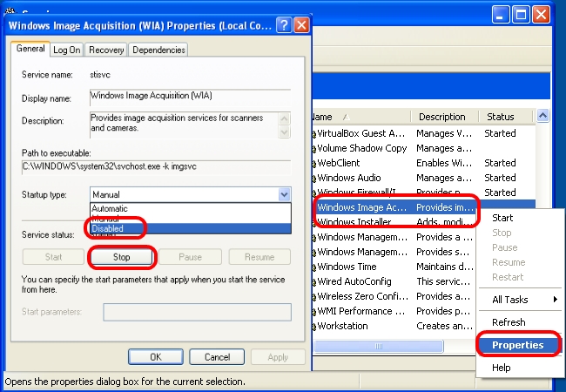Close the WIA Properties dialog with X
566x392 pixels.
click(x=301, y=25)
